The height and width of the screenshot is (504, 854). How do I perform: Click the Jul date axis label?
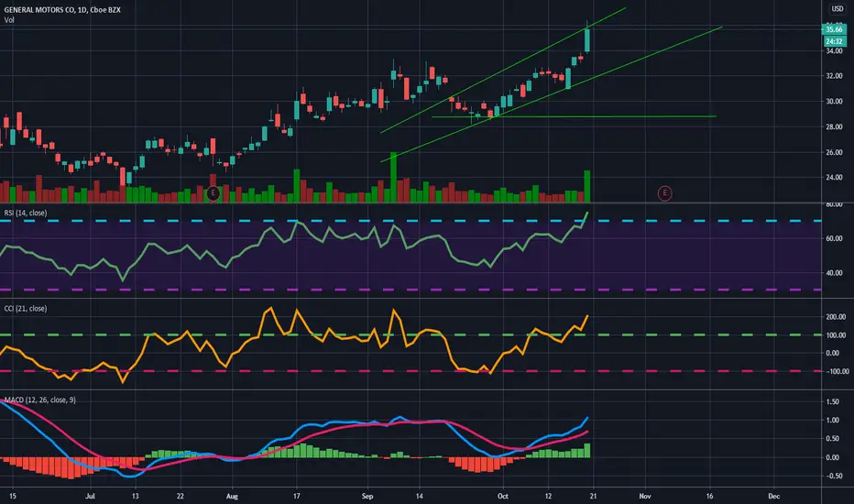pyautogui.click(x=90, y=497)
